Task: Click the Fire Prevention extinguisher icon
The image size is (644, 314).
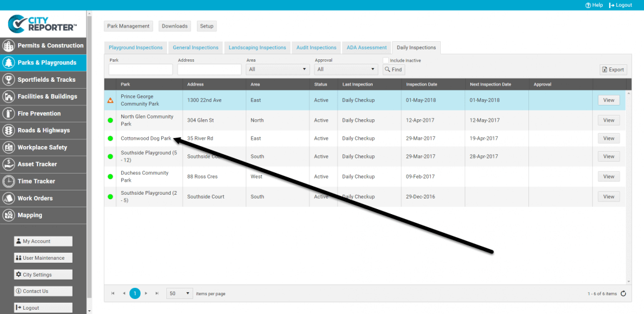Action: pyautogui.click(x=9, y=114)
